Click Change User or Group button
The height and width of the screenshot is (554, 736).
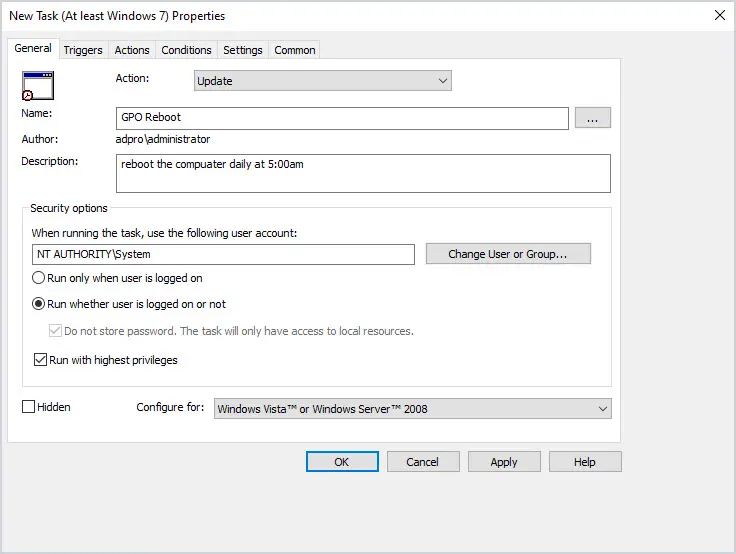pos(508,254)
